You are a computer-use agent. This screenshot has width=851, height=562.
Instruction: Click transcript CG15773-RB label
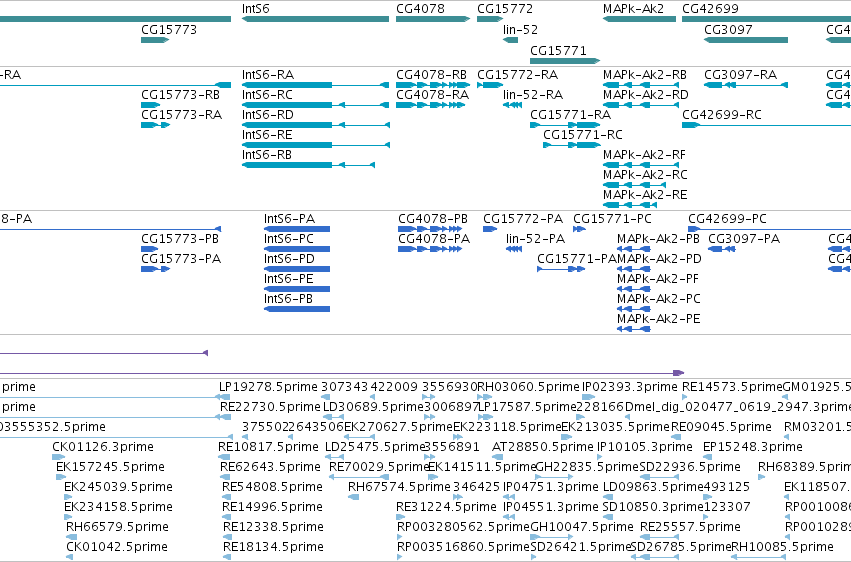click(181, 95)
